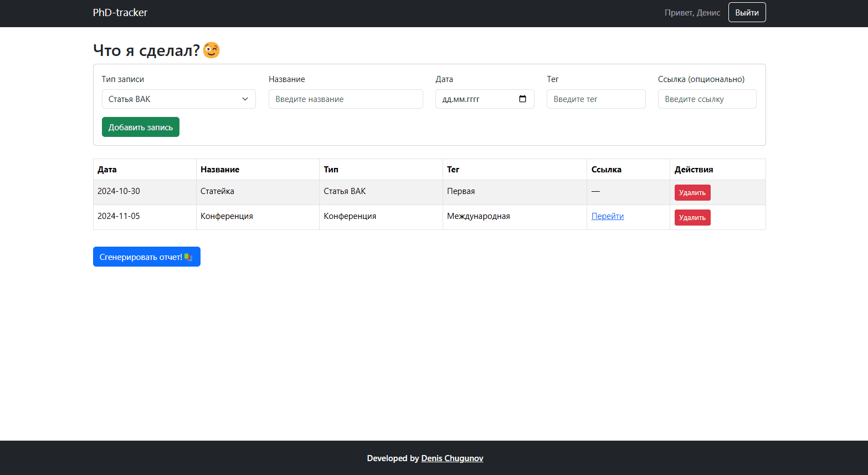Expand the Тип записи dropdown
Image resolution: width=868 pixels, height=475 pixels.
(x=178, y=99)
